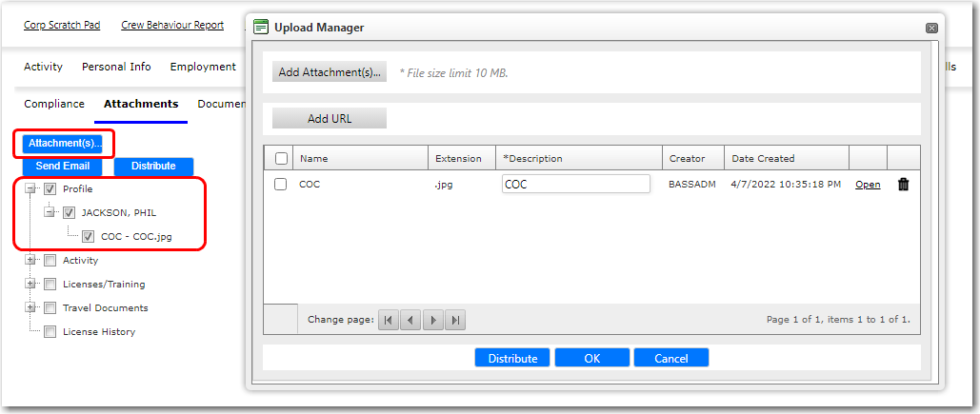Expand the Licenses/Training tree node
Viewport: 980px width, 414px height.
30,285
